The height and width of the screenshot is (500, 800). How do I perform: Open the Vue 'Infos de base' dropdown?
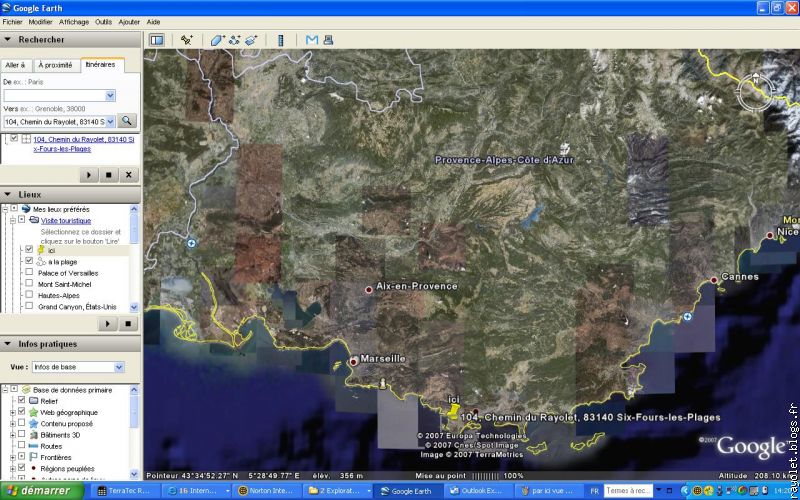pyautogui.click(x=119, y=367)
